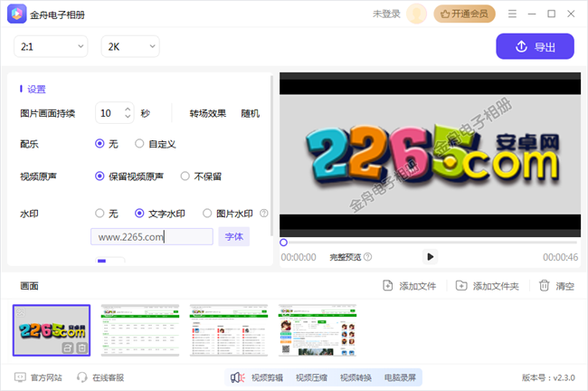Select 不保留 radio for 视频原声

point(185,176)
